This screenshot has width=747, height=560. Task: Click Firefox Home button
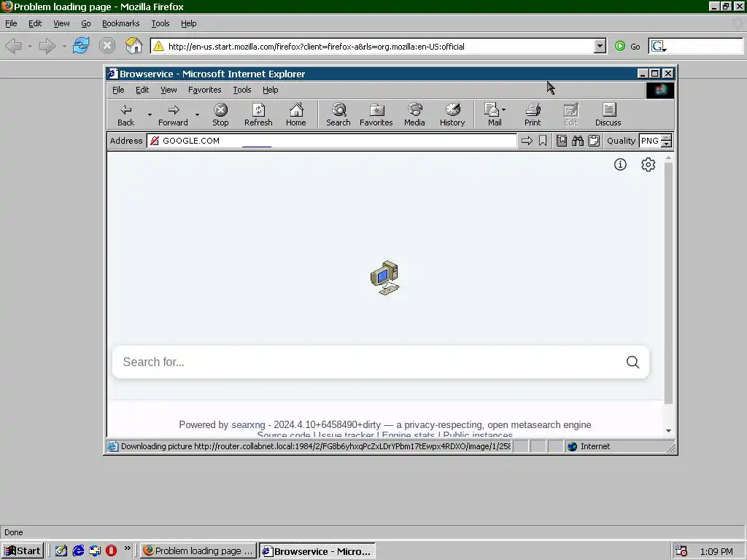[x=134, y=46]
